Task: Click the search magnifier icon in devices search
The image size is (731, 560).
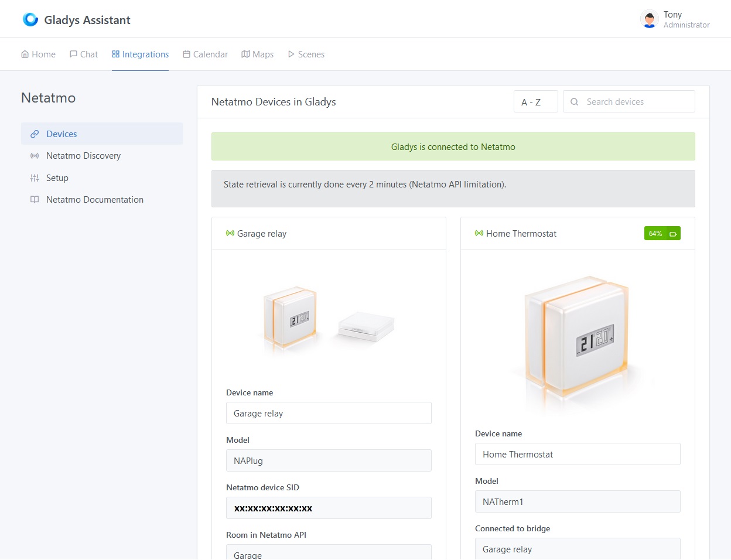Action: pos(575,101)
